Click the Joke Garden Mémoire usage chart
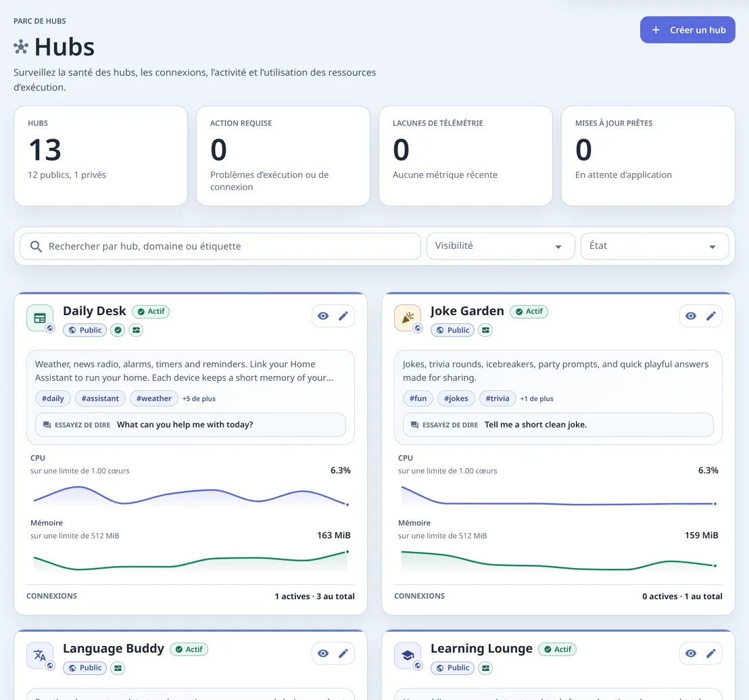Screen dimensions: 749x700 click(x=558, y=561)
